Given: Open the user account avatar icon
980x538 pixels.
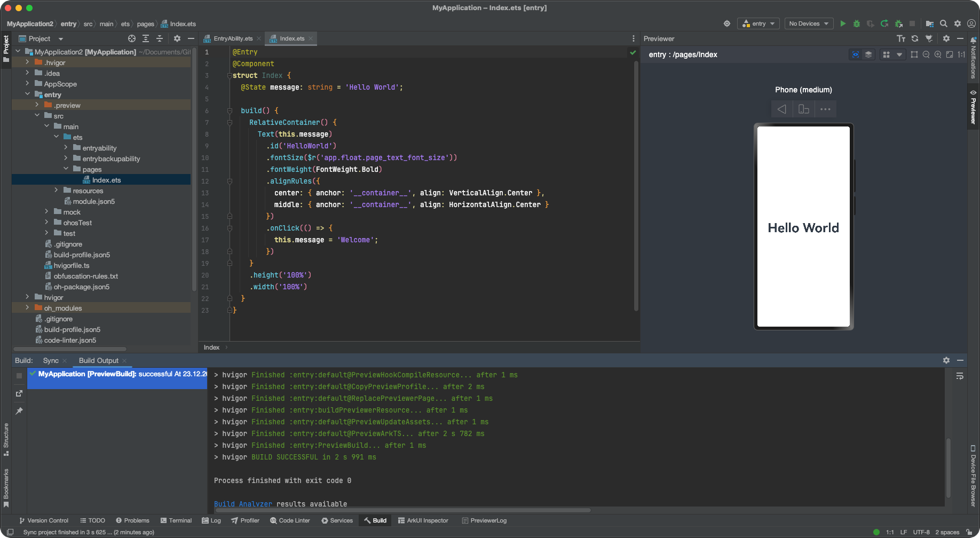Looking at the screenshot, I should point(971,23).
